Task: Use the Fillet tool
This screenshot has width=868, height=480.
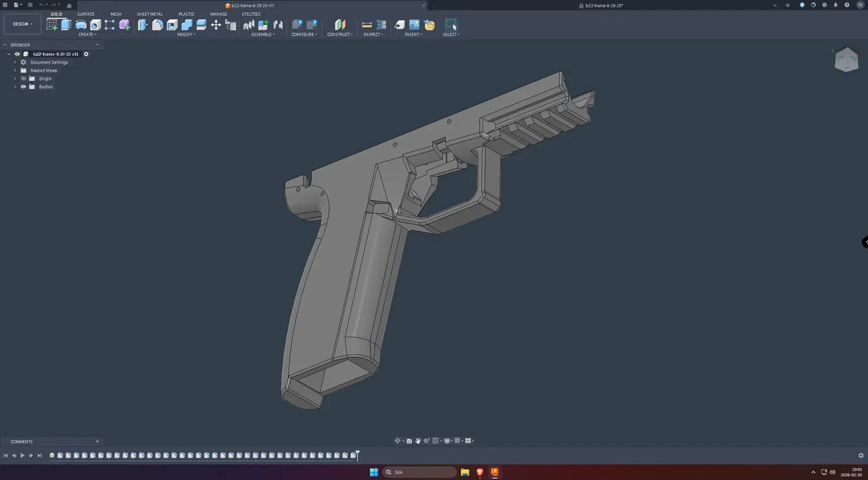Action: pyautogui.click(x=157, y=24)
